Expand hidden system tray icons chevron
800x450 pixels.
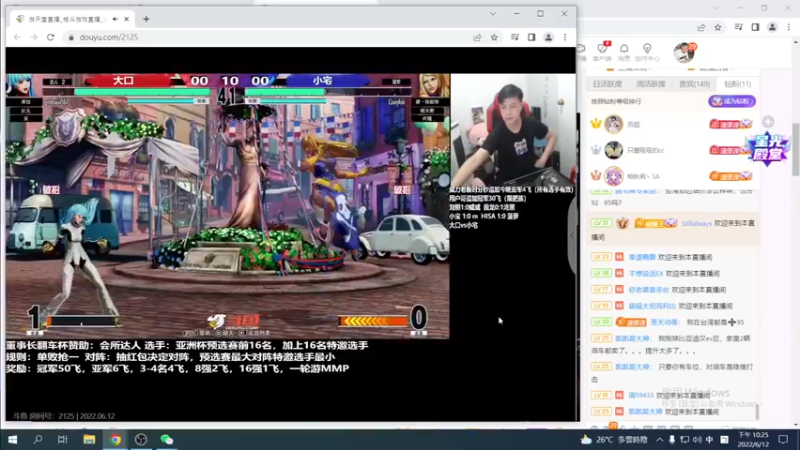[x=659, y=439]
